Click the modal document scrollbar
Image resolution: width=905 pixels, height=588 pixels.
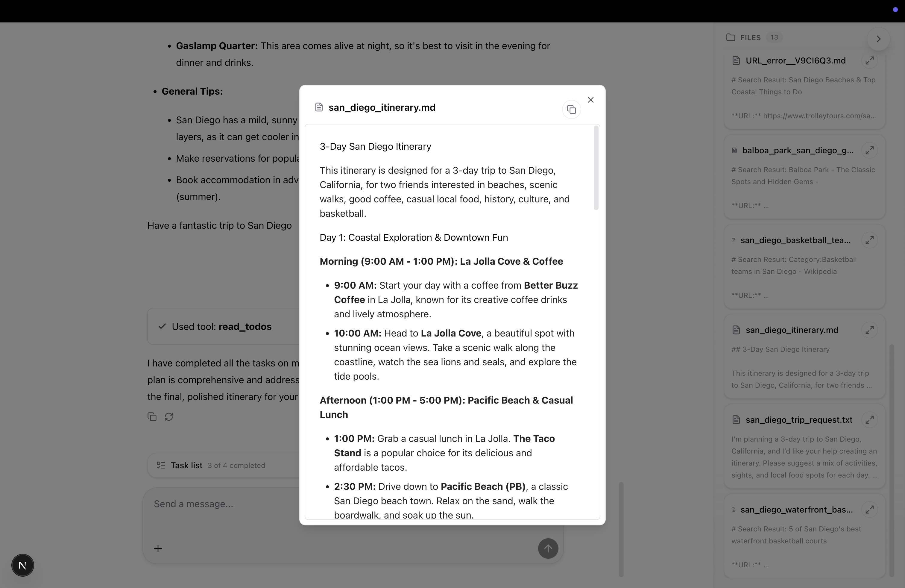pyautogui.click(x=596, y=168)
